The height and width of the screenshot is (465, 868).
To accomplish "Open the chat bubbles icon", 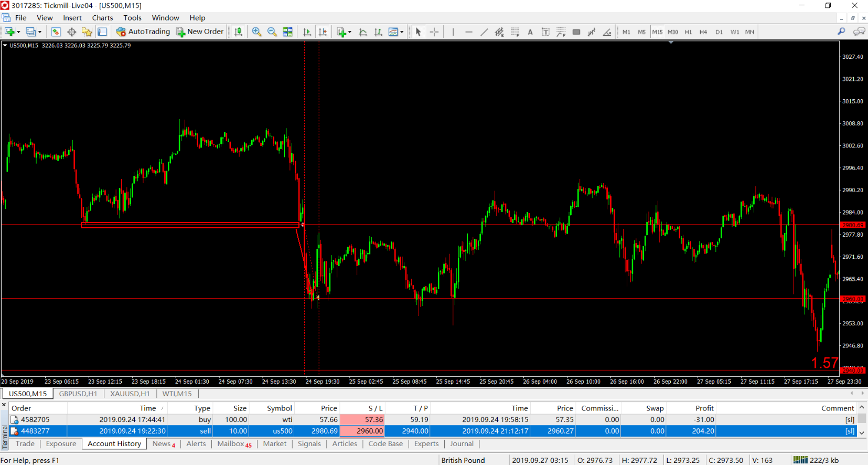I will click(859, 31).
